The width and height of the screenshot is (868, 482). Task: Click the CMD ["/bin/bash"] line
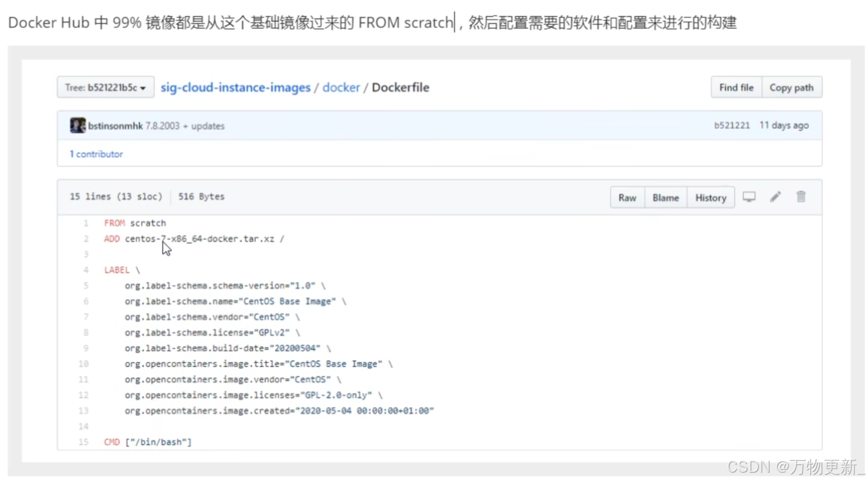click(x=148, y=442)
